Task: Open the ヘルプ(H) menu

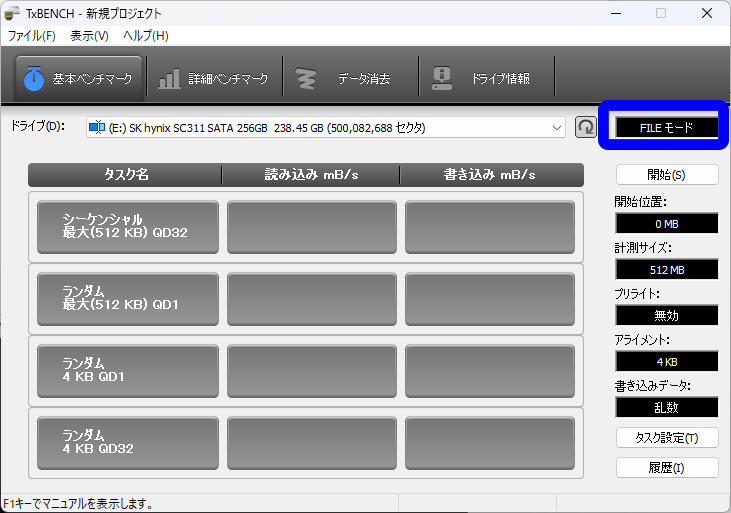Action: pos(146,35)
